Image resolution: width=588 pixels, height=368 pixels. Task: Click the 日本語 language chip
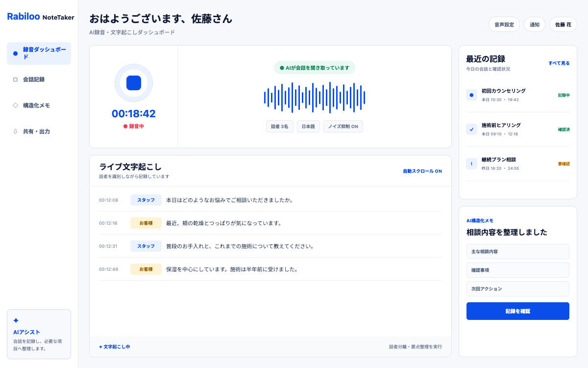(308, 127)
